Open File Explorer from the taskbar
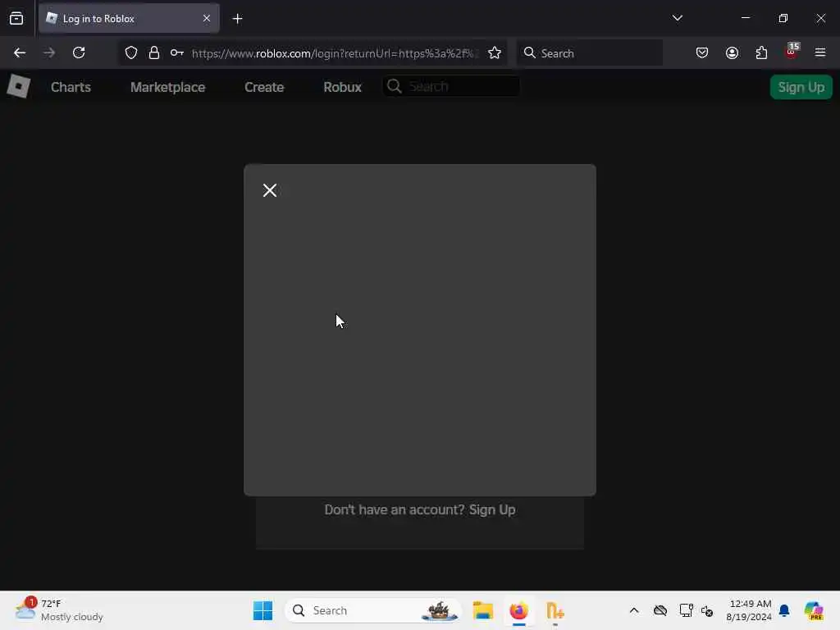The width and height of the screenshot is (840, 630). [482, 610]
